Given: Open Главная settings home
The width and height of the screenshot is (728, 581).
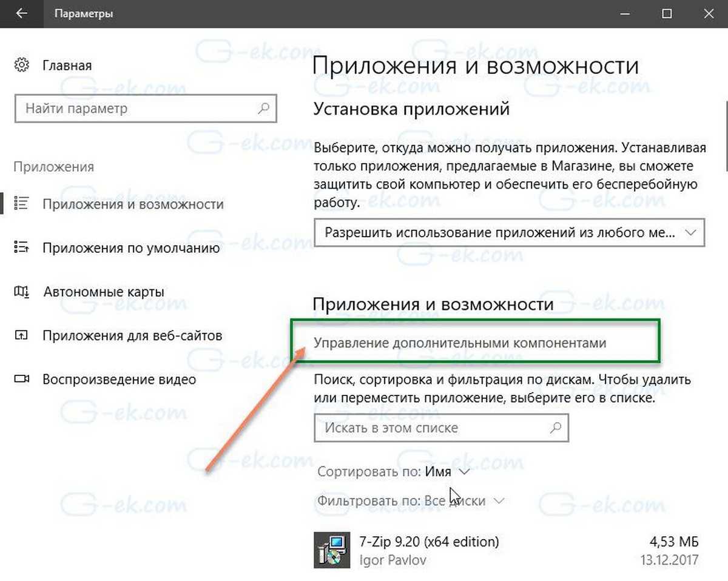Looking at the screenshot, I should [67, 65].
